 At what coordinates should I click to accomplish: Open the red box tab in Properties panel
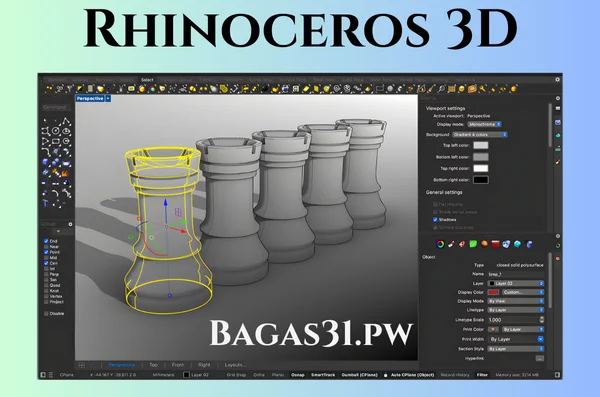pos(496,244)
